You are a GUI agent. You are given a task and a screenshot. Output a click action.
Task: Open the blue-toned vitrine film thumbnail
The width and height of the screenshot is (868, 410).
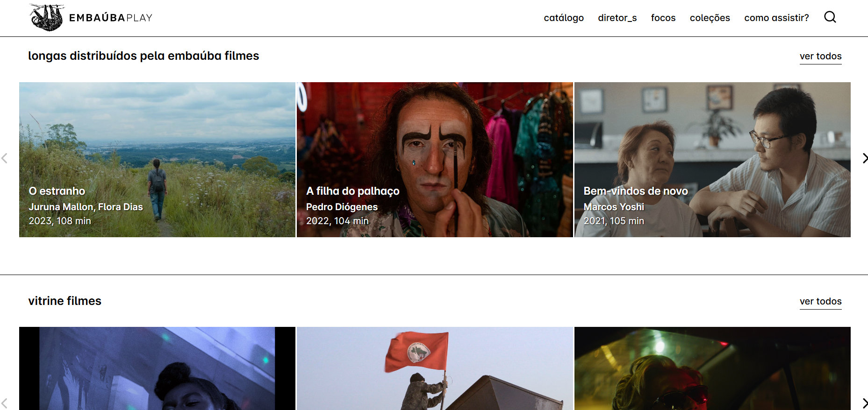157,369
